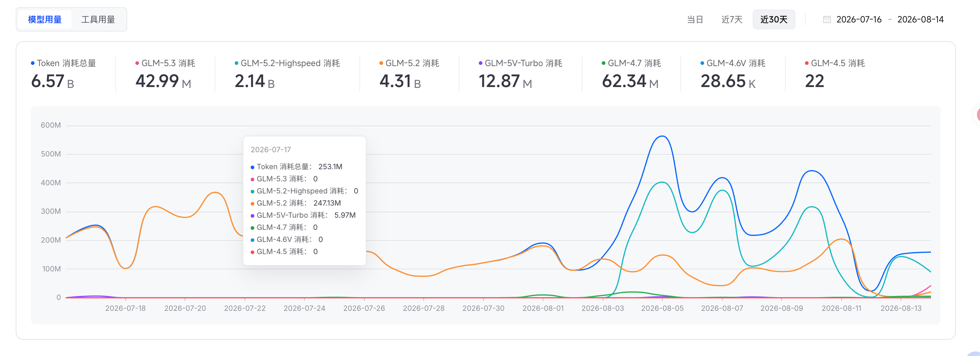The width and height of the screenshot is (980, 356).
Task: Click the x-axis date 2026-08-11
Action: (841, 308)
